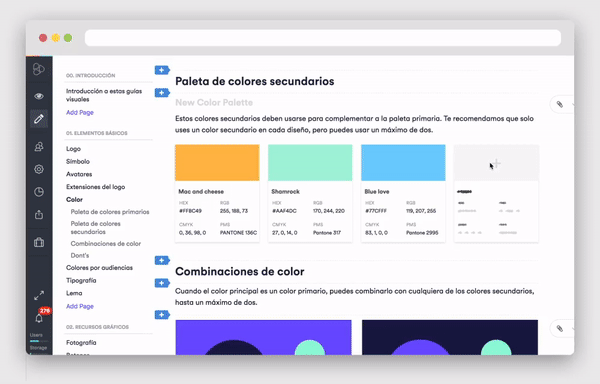Click the PANTONE 136C value
Image resolution: width=600 pixels, height=384 pixels.
238,233
